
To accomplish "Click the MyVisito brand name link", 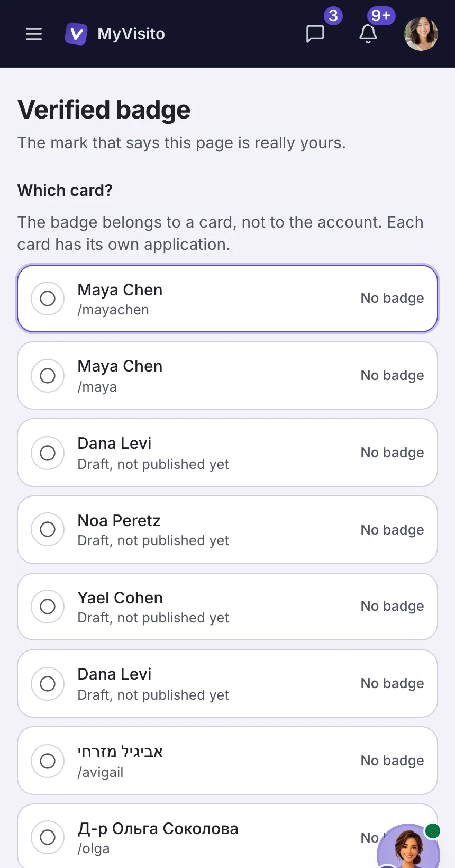I will coord(131,34).
